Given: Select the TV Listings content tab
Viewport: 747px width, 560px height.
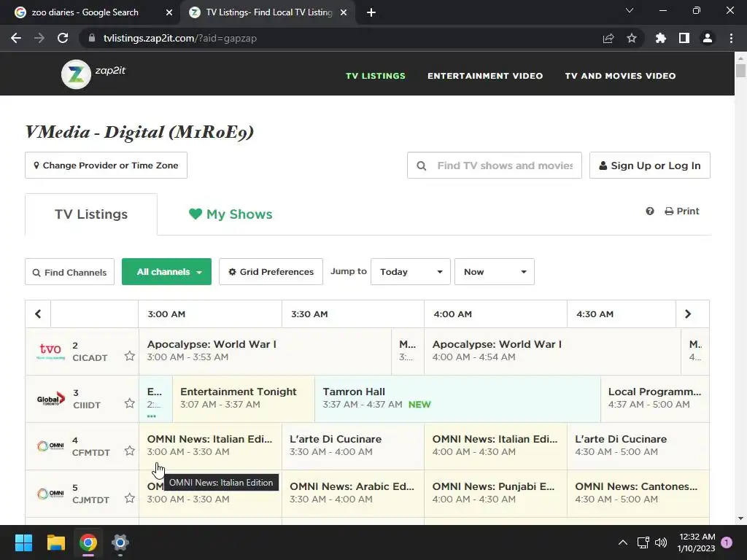Looking at the screenshot, I should pyautogui.click(x=91, y=214).
